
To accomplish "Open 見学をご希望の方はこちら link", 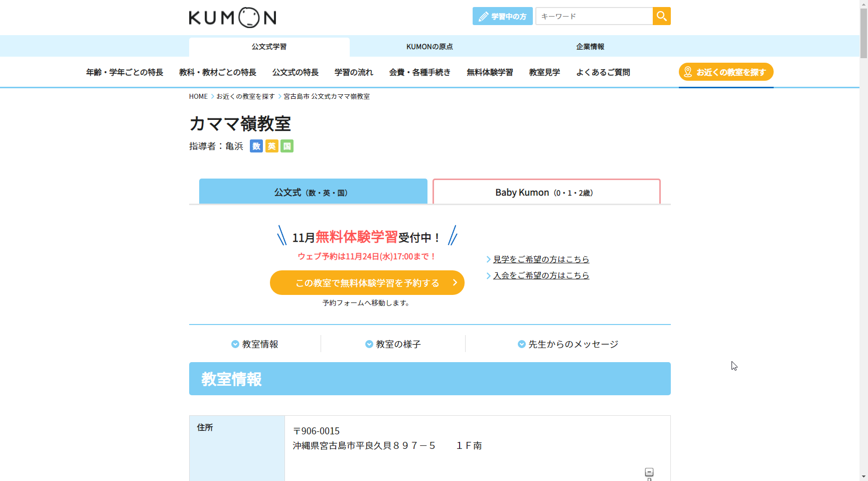I will click(x=541, y=259).
